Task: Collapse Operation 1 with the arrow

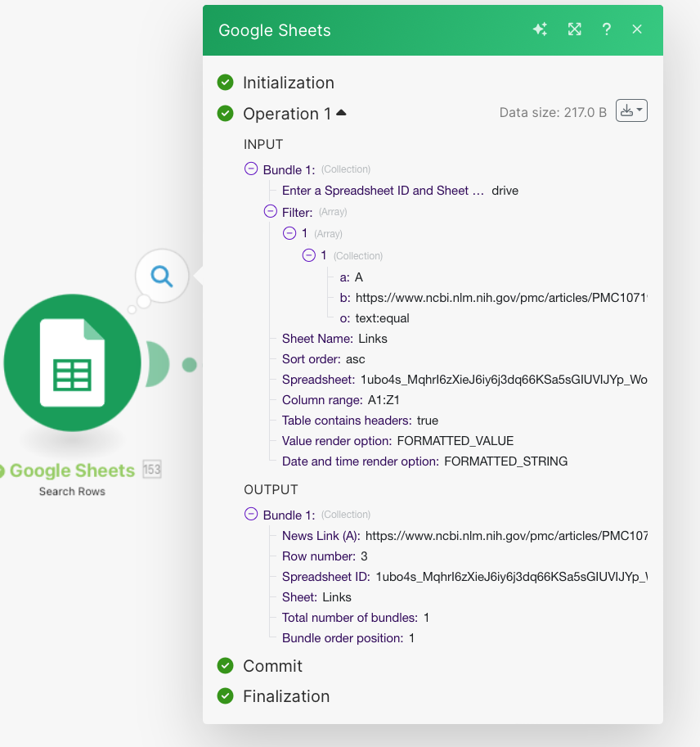Action: point(341,113)
